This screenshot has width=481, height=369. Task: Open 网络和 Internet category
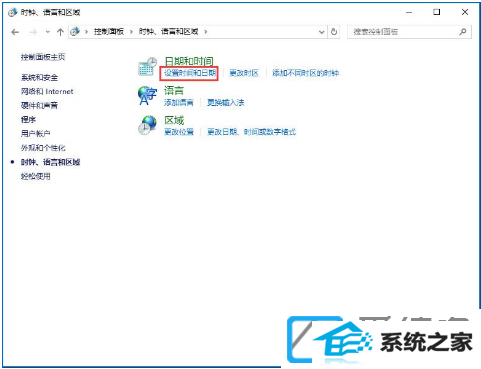coord(47,92)
